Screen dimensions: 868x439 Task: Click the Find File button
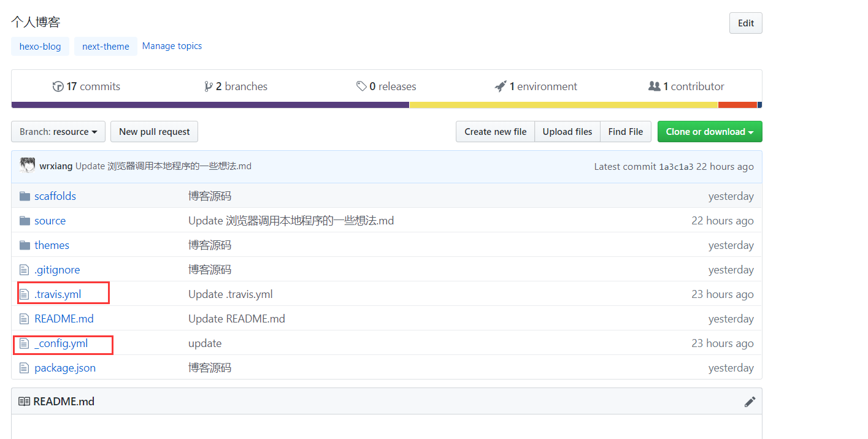click(626, 132)
